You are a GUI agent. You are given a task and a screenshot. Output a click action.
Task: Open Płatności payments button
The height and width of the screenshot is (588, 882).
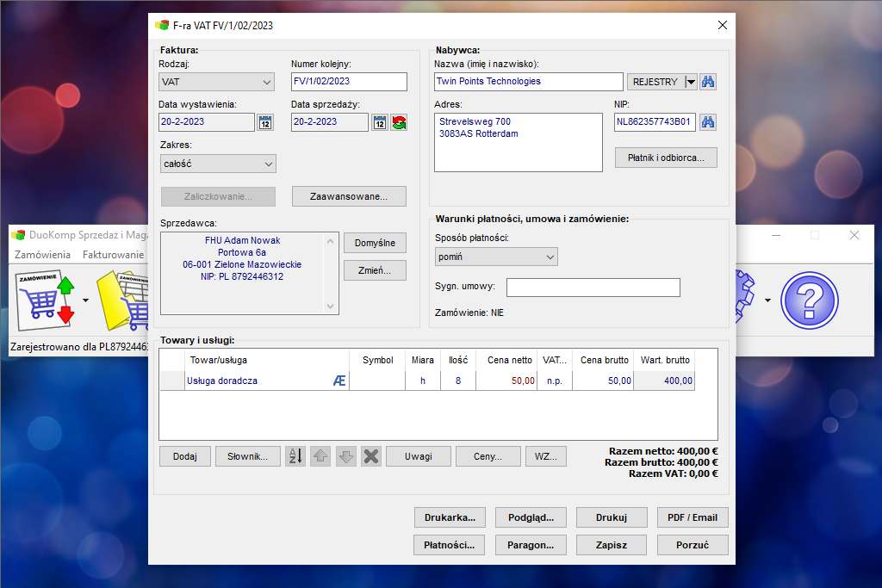(449, 545)
